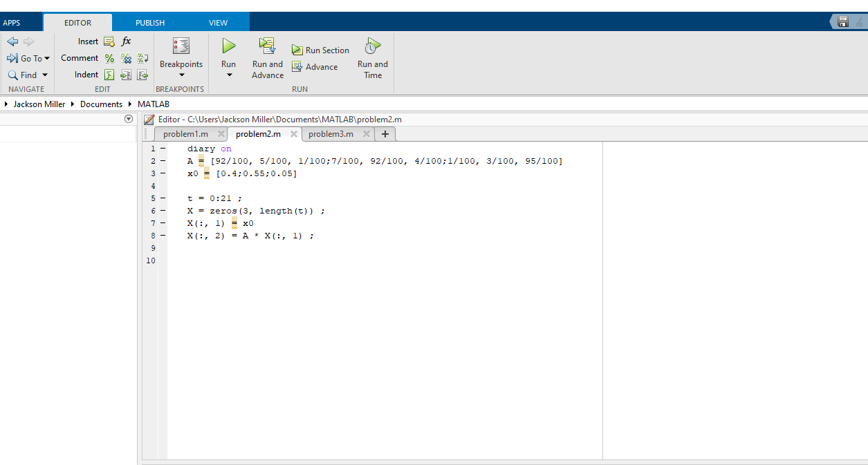
Task: Add a new editor tab with plus
Action: [385, 134]
